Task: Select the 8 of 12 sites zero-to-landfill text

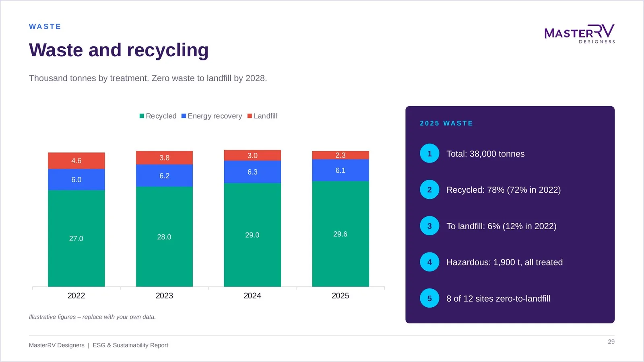Action: [498, 298]
